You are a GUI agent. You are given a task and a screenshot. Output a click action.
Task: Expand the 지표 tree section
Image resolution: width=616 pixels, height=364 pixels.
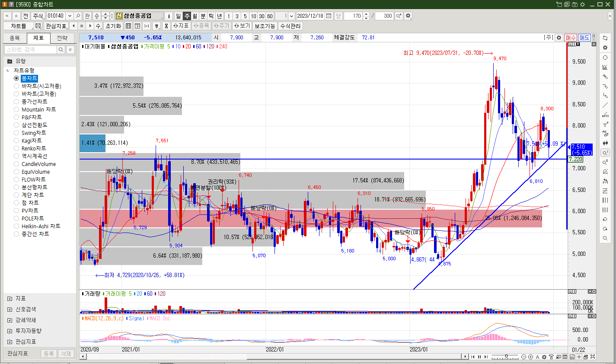pos(10,299)
